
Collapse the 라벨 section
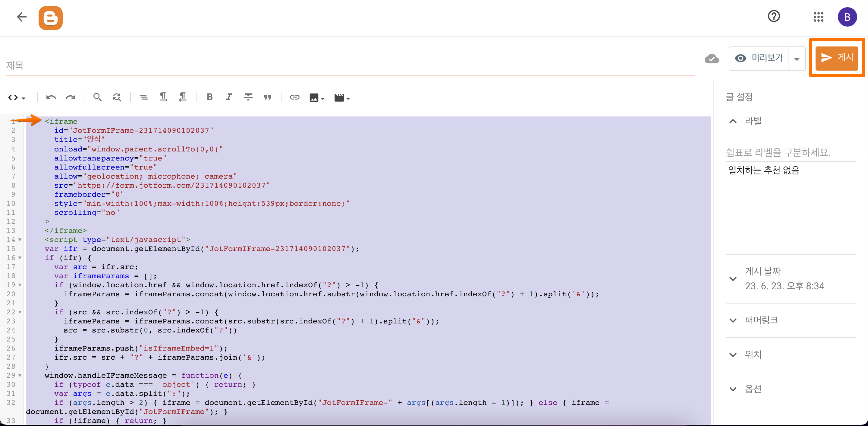click(733, 121)
